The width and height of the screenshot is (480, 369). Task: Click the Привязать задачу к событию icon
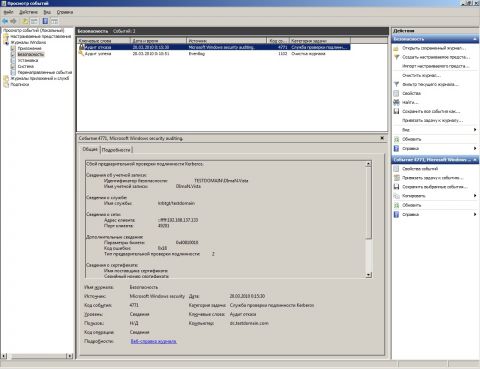point(396,178)
